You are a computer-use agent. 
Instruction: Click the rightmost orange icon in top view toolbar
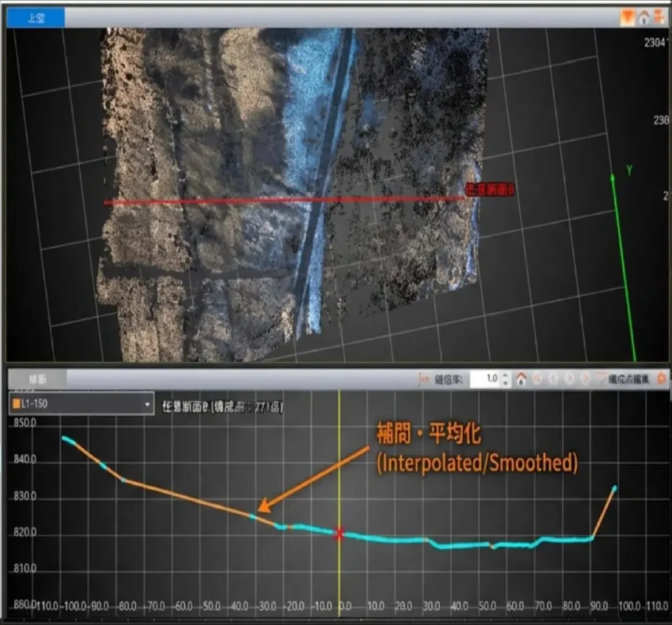658,18
